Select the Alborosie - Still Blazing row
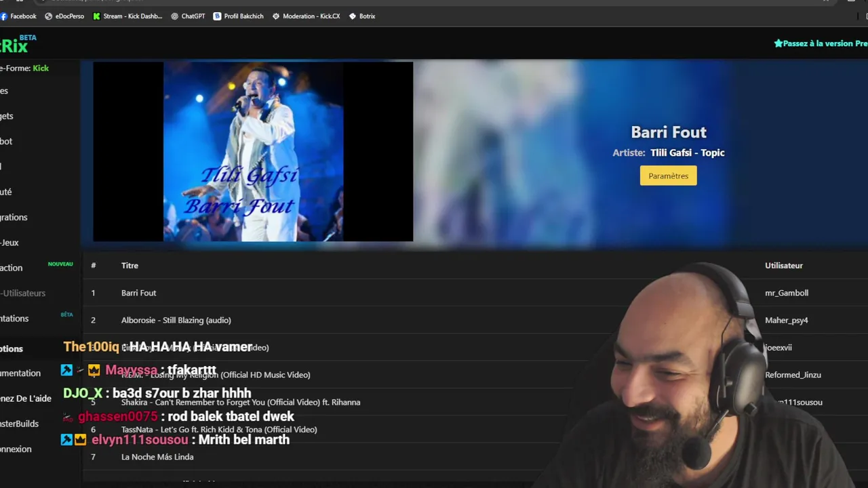 [475, 320]
